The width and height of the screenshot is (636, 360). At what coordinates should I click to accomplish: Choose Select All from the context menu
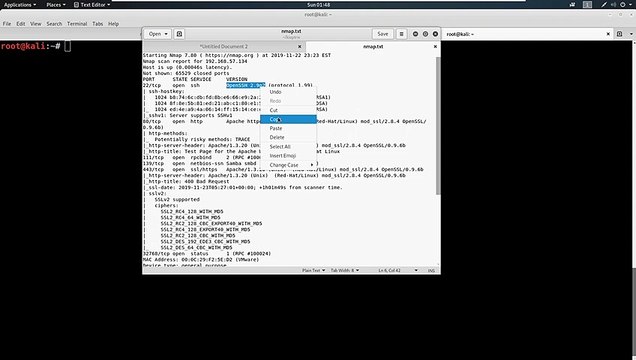tap(288, 147)
